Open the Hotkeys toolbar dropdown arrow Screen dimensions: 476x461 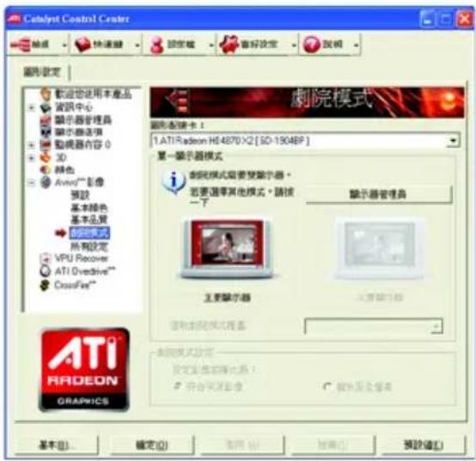click(137, 45)
